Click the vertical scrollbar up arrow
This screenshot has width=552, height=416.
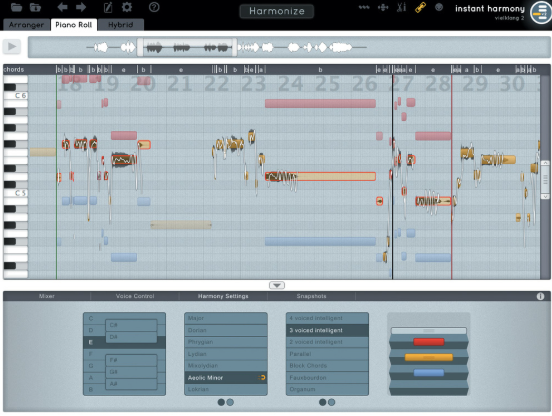pyautogui.click(x=545, y=163)
